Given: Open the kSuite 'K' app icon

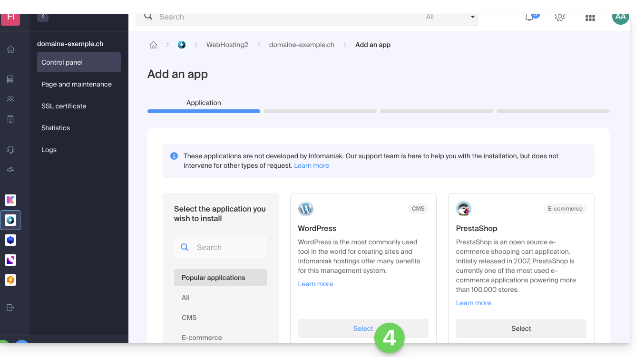Looking at the screenshot, I should 10,200.
